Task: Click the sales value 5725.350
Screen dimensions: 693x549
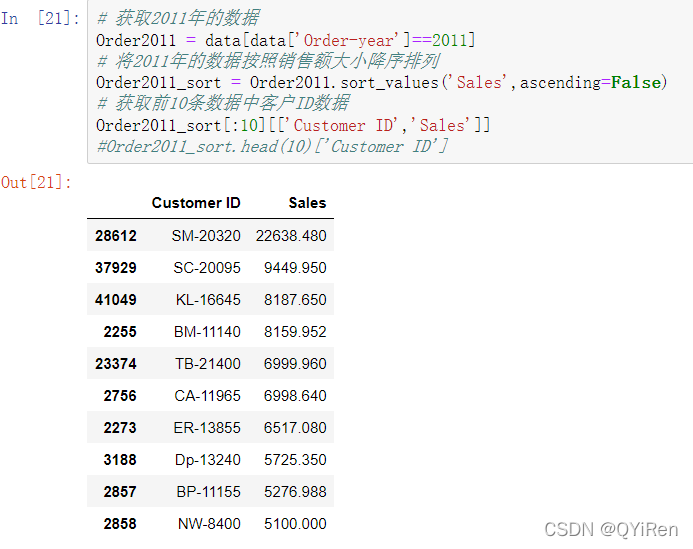Action: [295, 460]
